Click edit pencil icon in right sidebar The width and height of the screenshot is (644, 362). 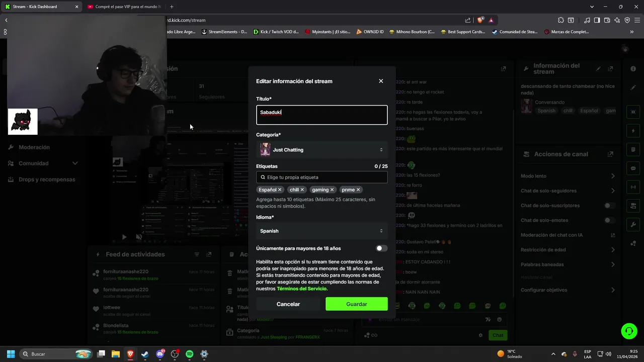tap(633, 87)
